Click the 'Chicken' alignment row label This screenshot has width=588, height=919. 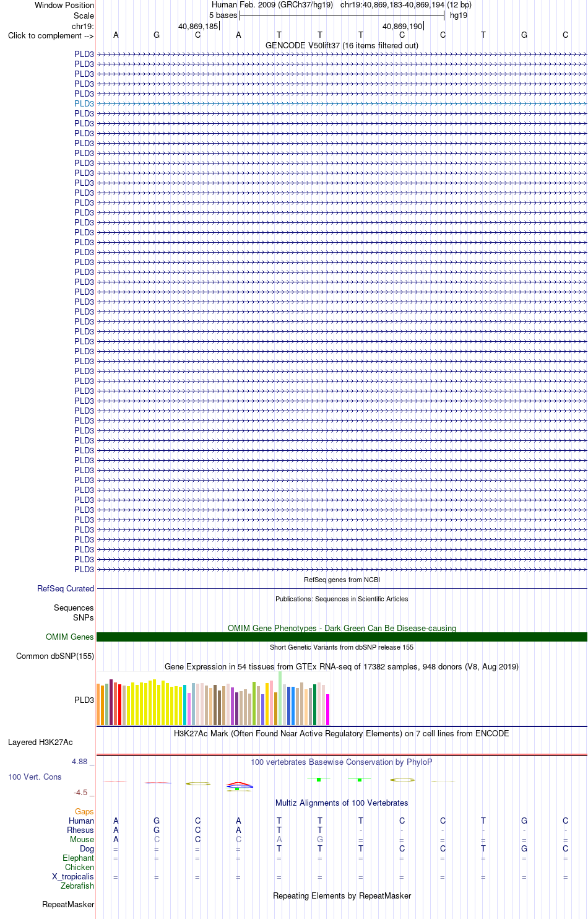(80, 868)
